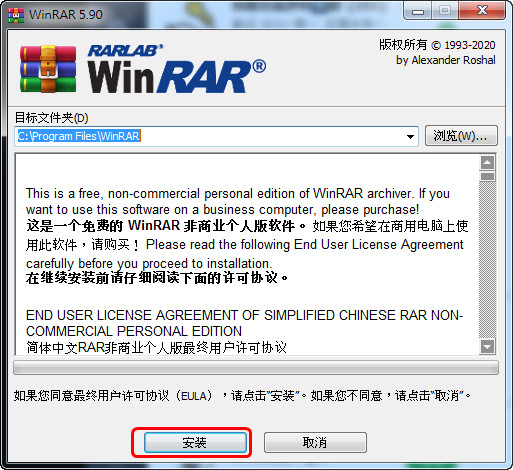
Task: Close the WinRAR 5.90 installer window
Action: click(482, 11)
